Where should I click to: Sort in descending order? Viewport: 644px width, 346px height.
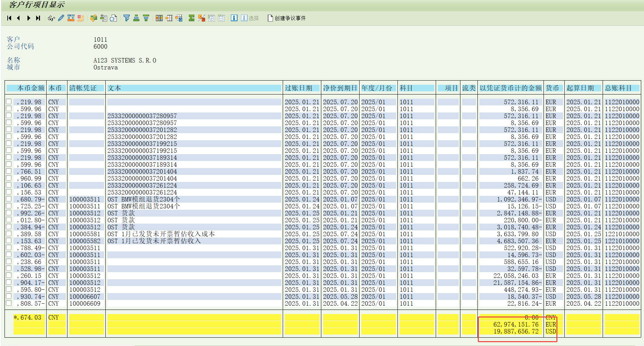(146, 18)
